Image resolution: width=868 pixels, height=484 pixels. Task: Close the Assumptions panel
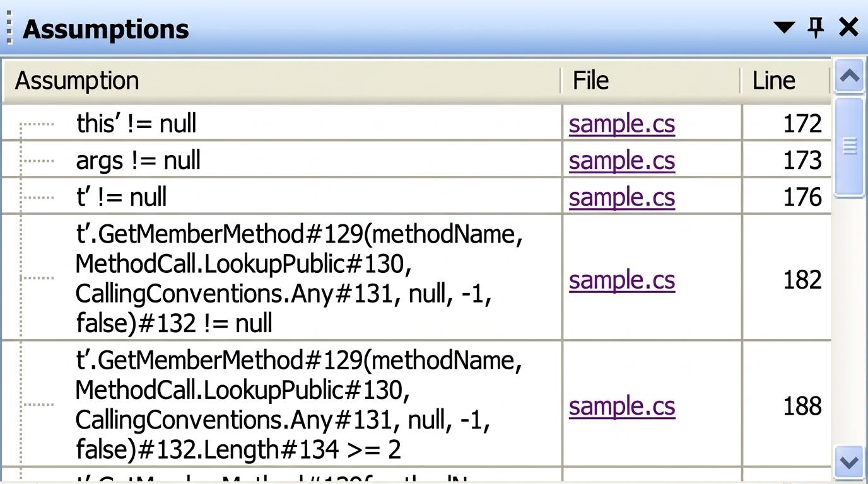coord(848,27)
